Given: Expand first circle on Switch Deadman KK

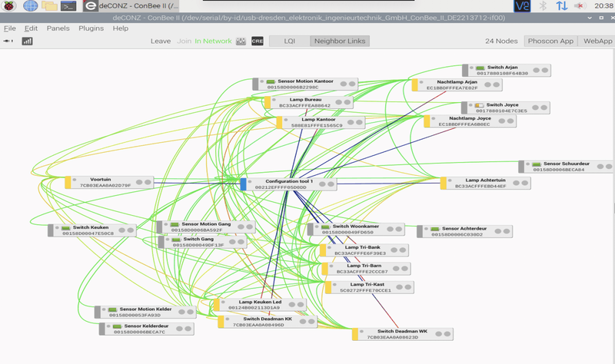Looking at the screenshot, I should (x=303, y=321).
